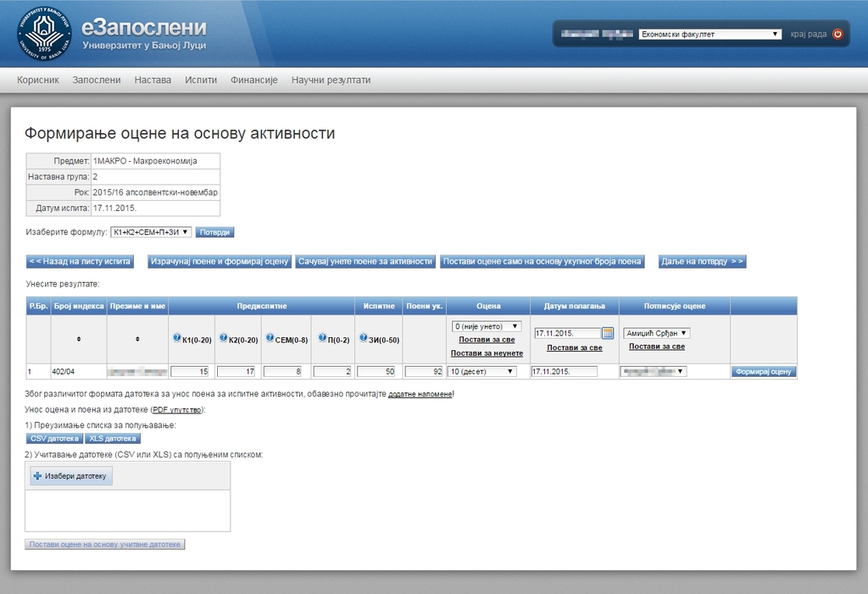
Task: Expand the formula selection dropdown
Action: (x=151, y=232)
